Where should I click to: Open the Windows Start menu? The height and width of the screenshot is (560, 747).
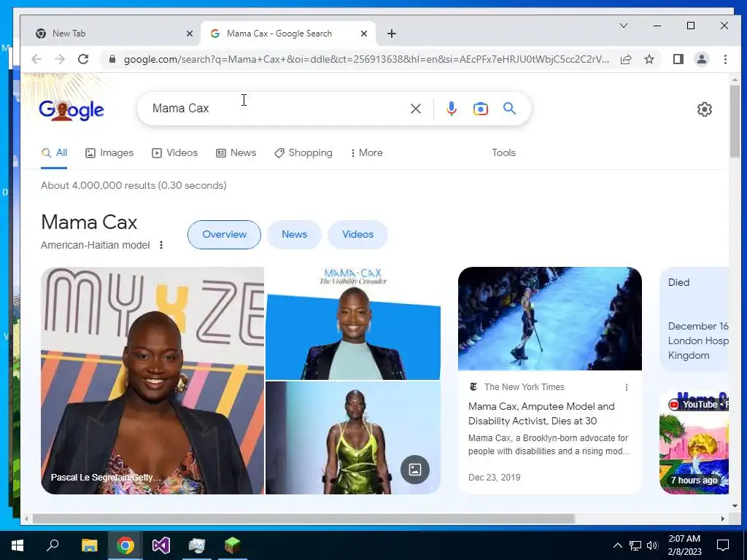tap(18, 545)
